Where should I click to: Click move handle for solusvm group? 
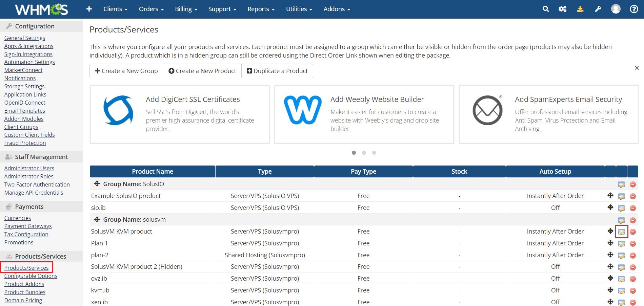click(x=97, y=219)
